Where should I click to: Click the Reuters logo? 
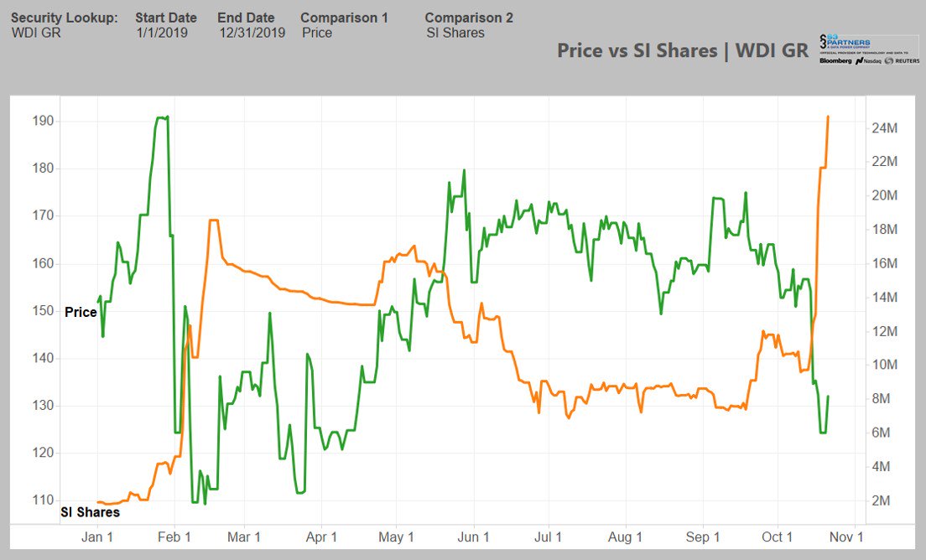pyautogui.click(x=903, y=61)
